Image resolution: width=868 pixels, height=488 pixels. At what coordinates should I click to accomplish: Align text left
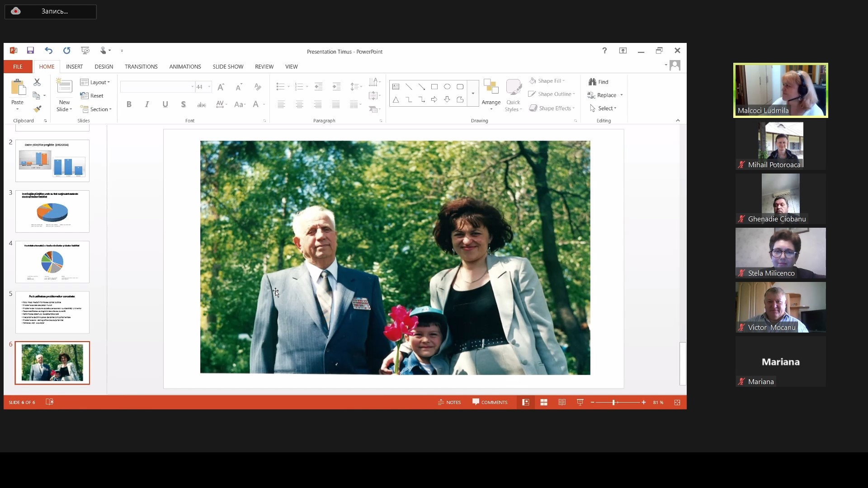click(281, 104)
